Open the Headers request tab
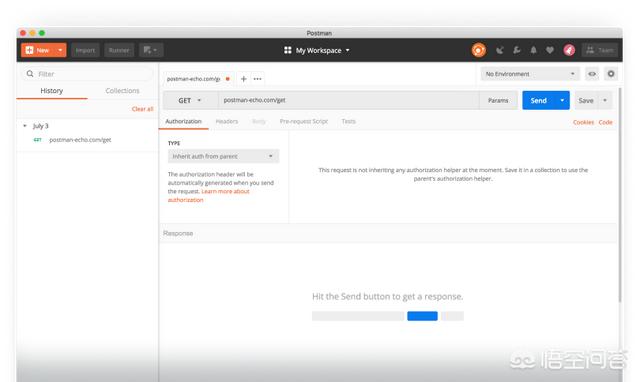640x382 pixels. [227, 121]
